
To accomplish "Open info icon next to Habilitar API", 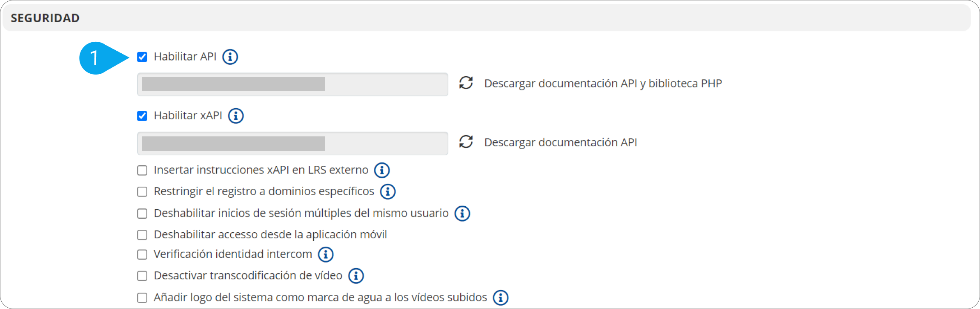I will pyautogui.click(x=230, y=57).
